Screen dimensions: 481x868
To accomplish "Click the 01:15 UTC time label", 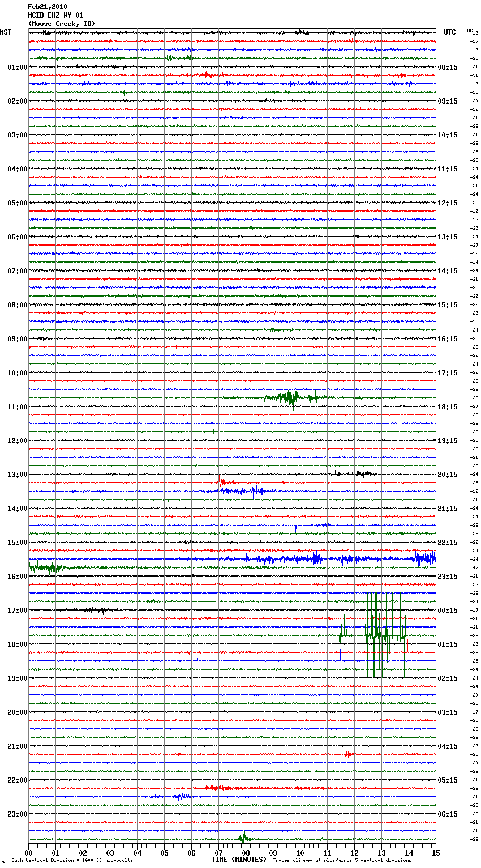I will (x=448, y=644).
